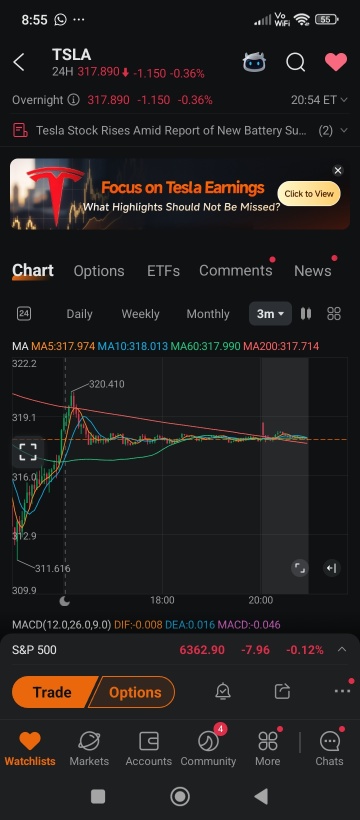Open the search magnifier icon
The width and height of the screenshot is (360, 820).
[x=296, y=63]
